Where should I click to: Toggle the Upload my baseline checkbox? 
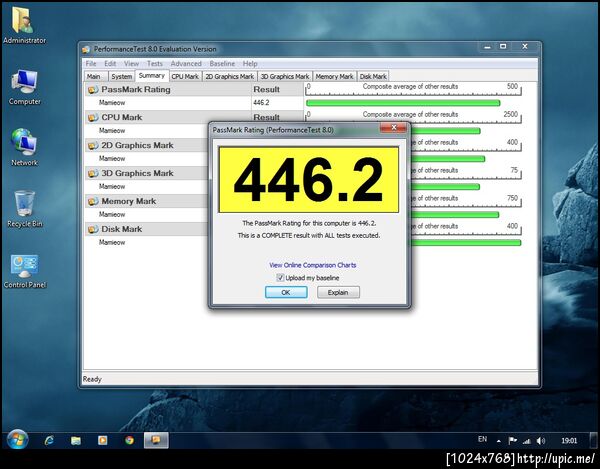[280, 278]
